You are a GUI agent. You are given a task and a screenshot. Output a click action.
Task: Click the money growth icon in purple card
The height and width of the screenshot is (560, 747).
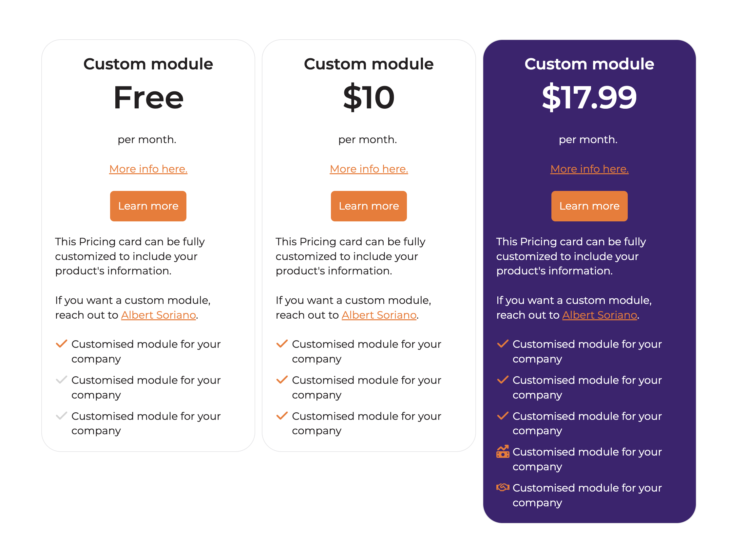tap(503, 452)
